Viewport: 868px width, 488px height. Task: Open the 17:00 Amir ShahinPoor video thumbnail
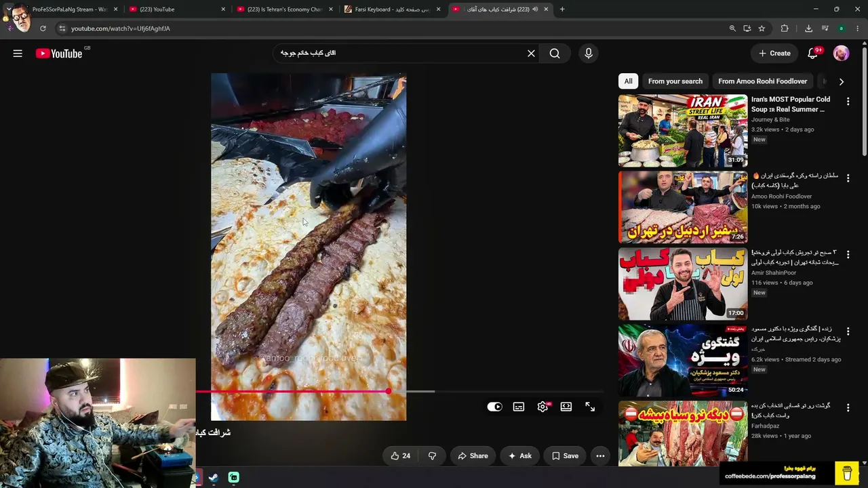(683, 283)
